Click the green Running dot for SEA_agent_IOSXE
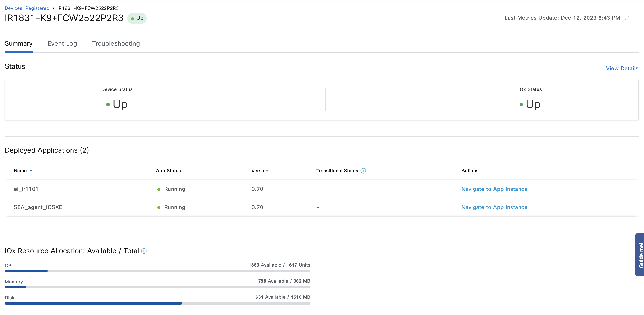The width and height of the screenshot is (644, 315). tap(159, 207)
